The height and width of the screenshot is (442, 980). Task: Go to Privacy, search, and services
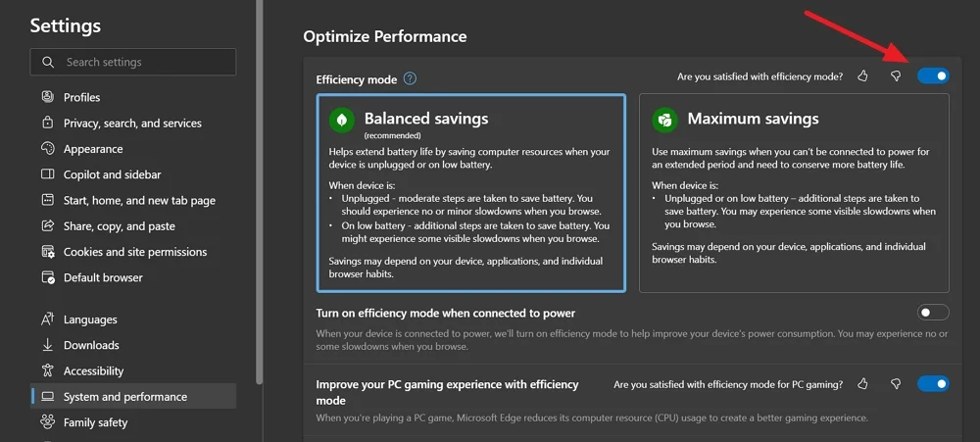point(132,123)
